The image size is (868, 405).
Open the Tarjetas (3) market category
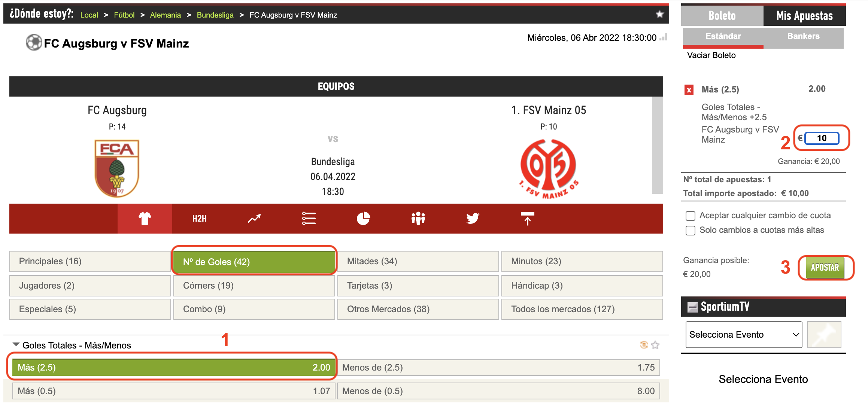418,286
